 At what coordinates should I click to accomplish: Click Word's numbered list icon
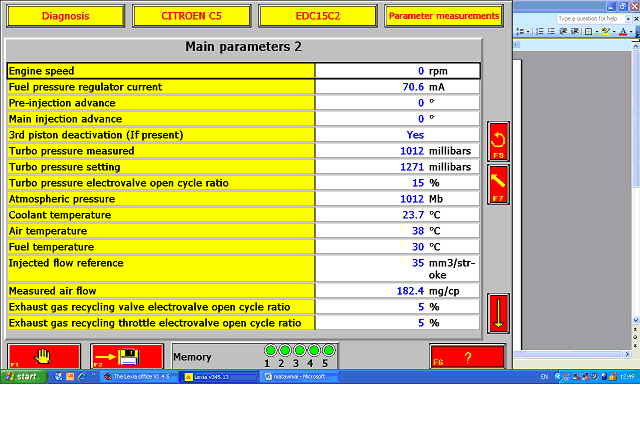point(540,31)
